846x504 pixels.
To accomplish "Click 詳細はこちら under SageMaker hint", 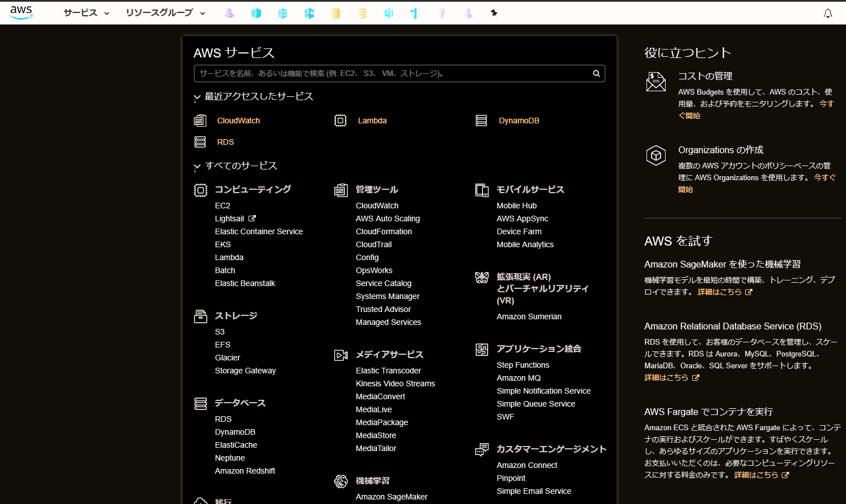I will [725, 292].
